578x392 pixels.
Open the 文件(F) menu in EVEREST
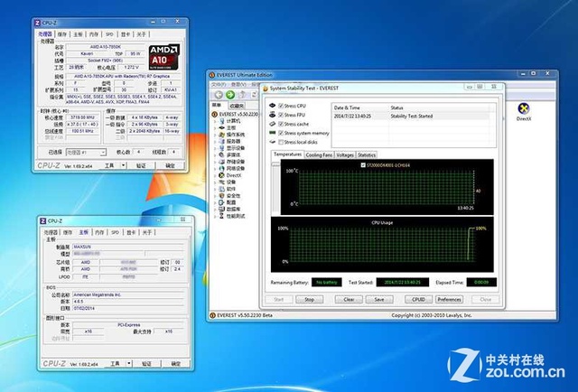point(219,84)
